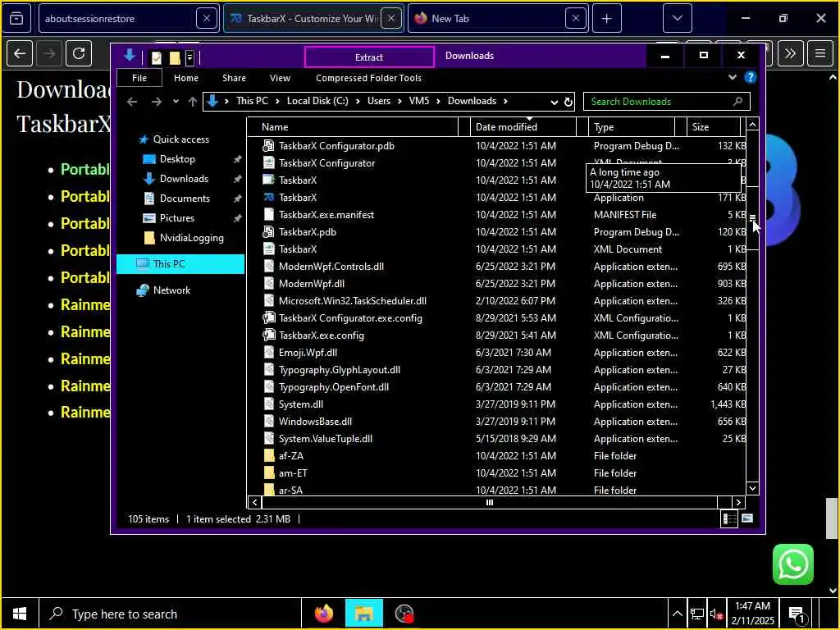Open Explorer help question mark icon

750,78
